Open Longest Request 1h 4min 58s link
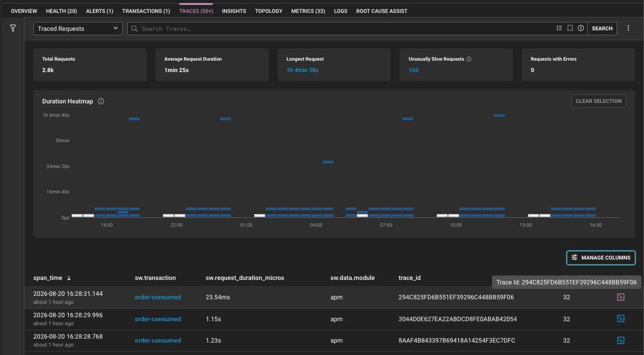This screenshot has height=355, width=644. [x=302, y=70]
